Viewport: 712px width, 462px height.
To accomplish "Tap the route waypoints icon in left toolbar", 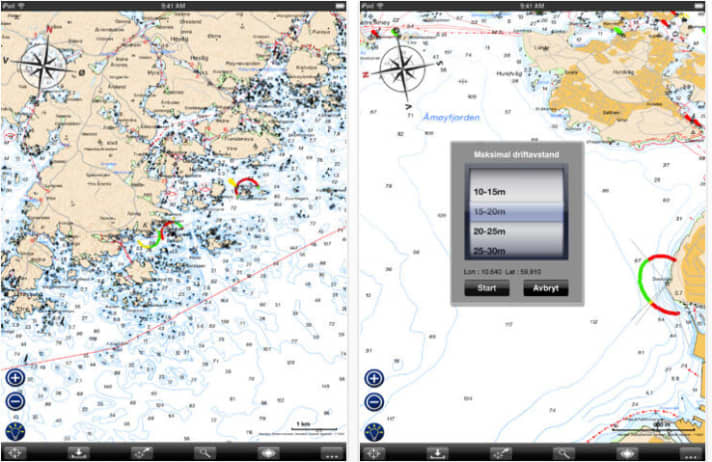I will pyautogui.click(x=142, y=453).
